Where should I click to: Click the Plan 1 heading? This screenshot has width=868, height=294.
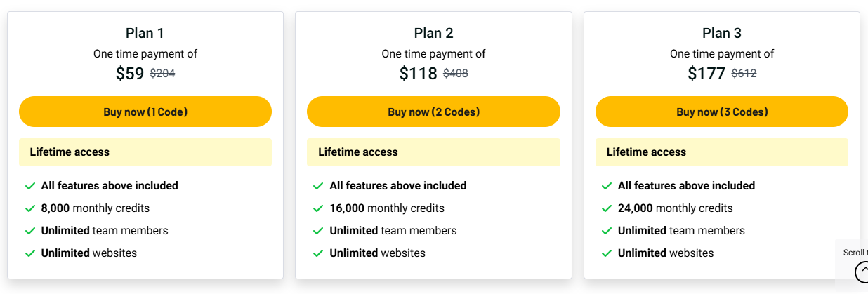pyautogui.click(x=145, y=33)
